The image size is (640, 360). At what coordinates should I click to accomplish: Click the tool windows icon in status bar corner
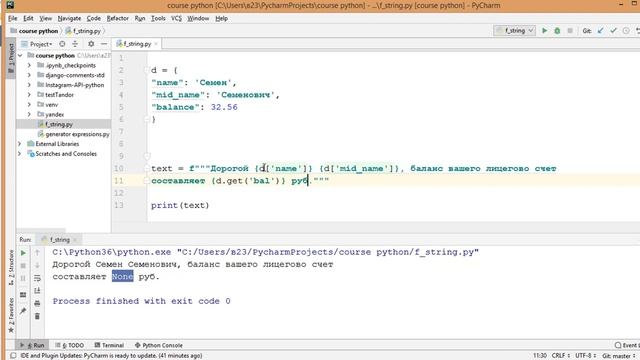[x=13, y=356]
